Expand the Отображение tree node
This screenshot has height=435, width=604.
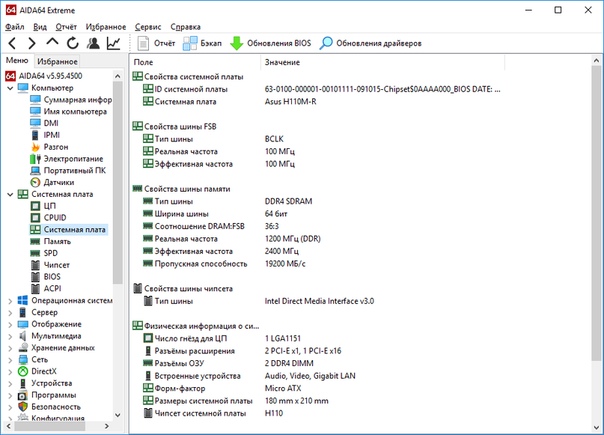click(x=10, y=324)
